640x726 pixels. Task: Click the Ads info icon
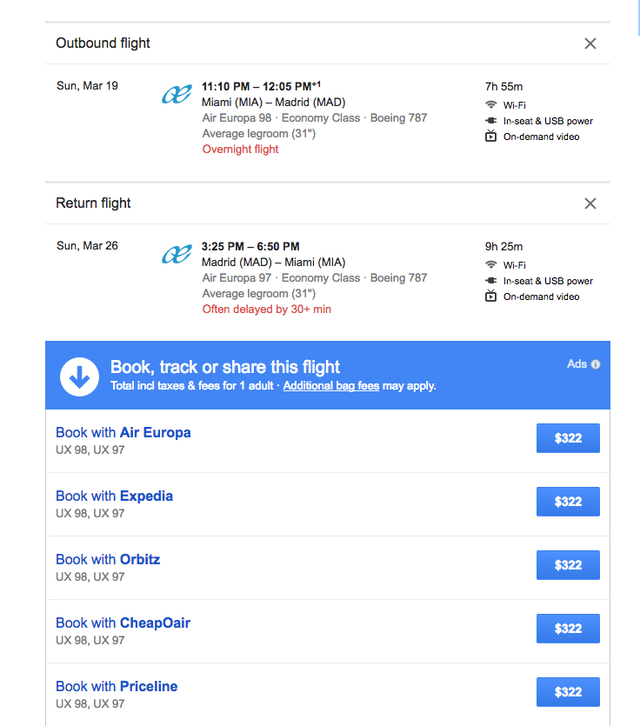[596, 364]
